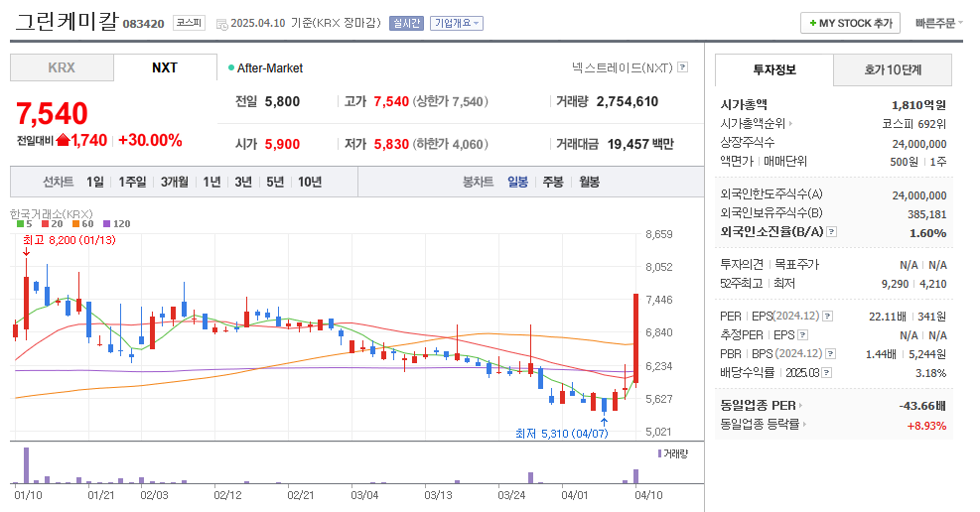Click the 최저 5,310 (04/07) marker
The image size is (980, 512).
pos(561,434)
